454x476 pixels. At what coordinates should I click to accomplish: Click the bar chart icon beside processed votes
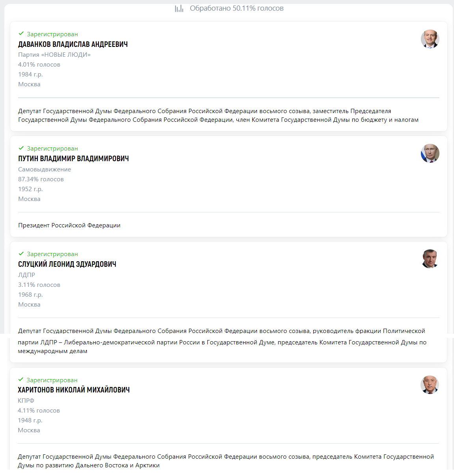[x=179, y=8]
